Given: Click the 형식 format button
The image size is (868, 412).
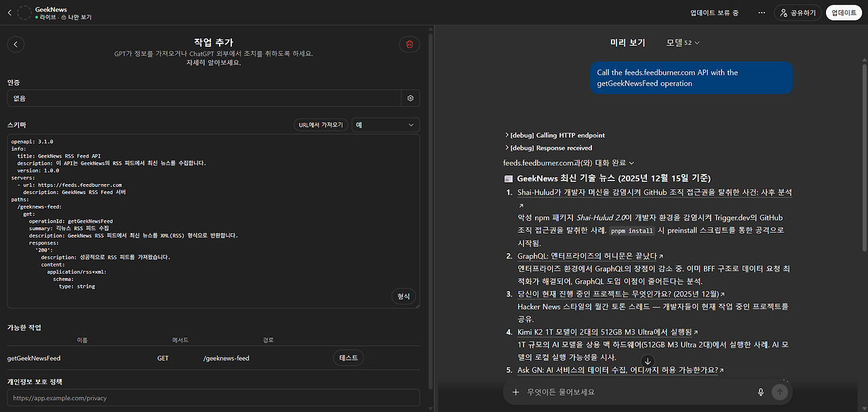Looking at the screenshot, I should pos(404,297).
